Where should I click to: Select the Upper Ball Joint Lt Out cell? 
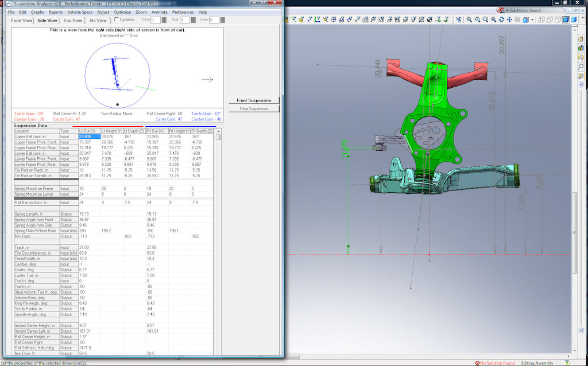click(89, 137)
